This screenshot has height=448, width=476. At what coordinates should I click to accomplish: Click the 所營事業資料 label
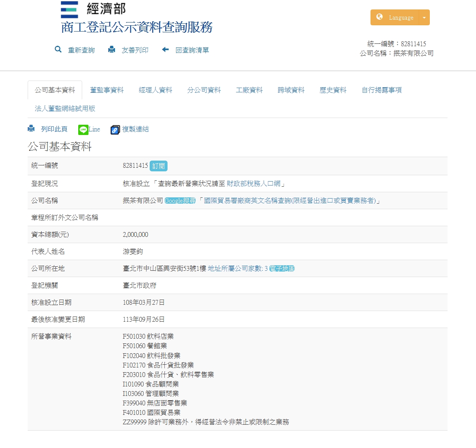click(51, 336)
